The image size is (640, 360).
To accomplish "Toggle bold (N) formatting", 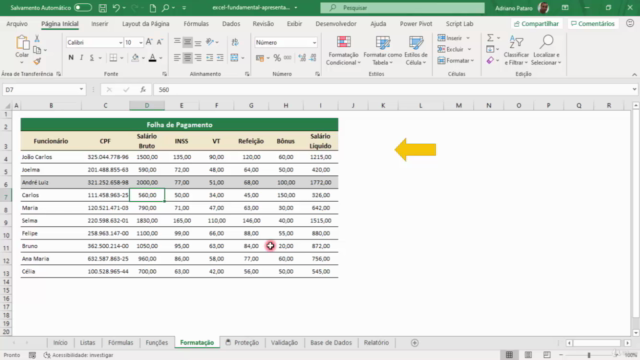I will pyautogui.click(x=71, y=58).
